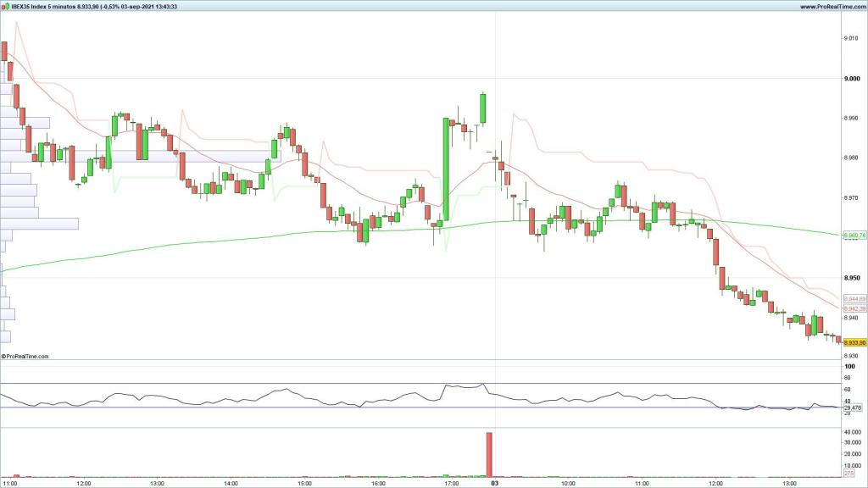Open the www.ProRealTime.com link at top right
The image size is (868, 488).
(x=831, y=6)
